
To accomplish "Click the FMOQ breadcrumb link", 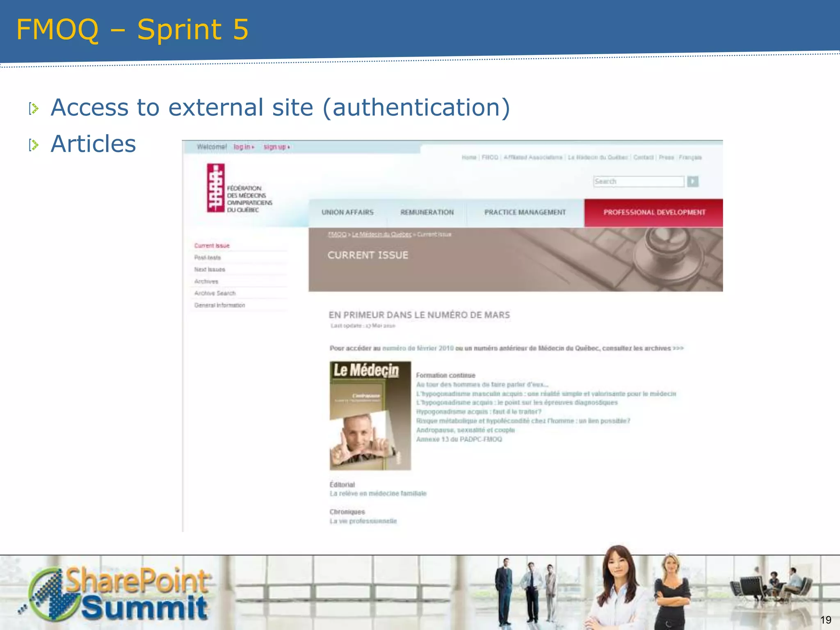I will (x=337, y=234).
